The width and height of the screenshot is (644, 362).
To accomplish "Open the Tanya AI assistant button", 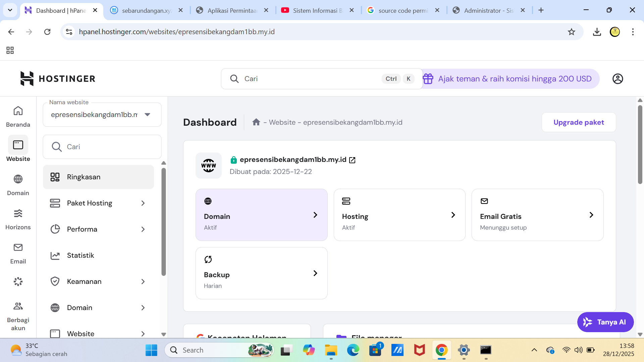I will click(x=605, y=322).
